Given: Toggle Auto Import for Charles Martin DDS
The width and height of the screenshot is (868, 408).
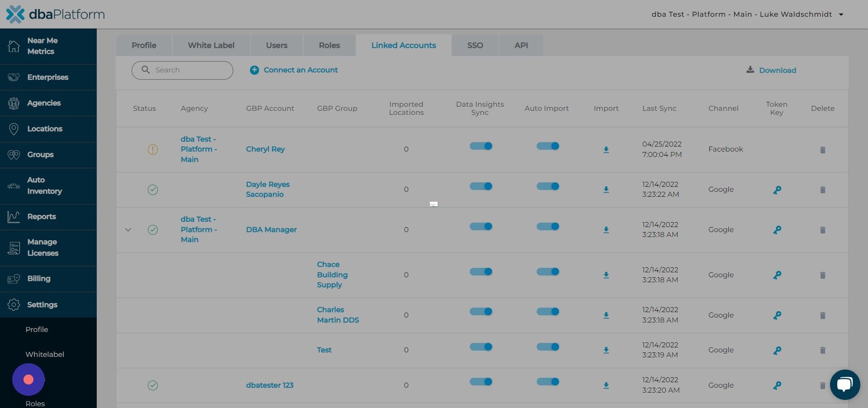Looking at the screenshot, I should (548, 312).
